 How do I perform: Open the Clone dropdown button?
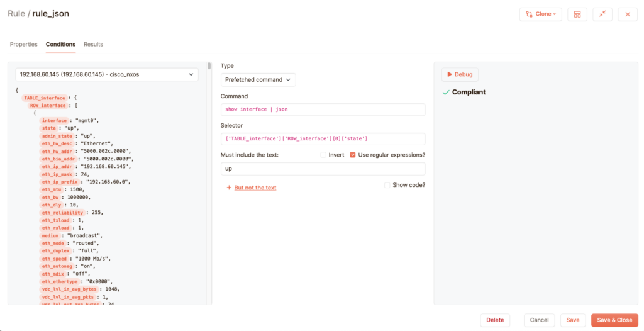(x=540, y=14)
